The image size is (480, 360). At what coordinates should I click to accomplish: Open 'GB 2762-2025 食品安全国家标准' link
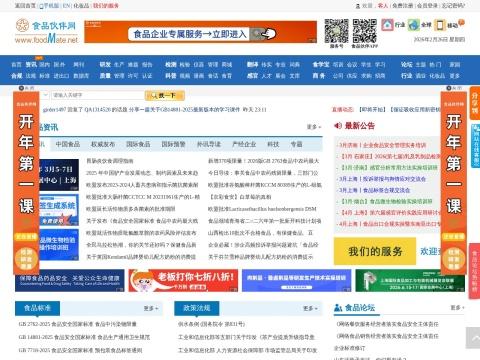pos(77,324)
